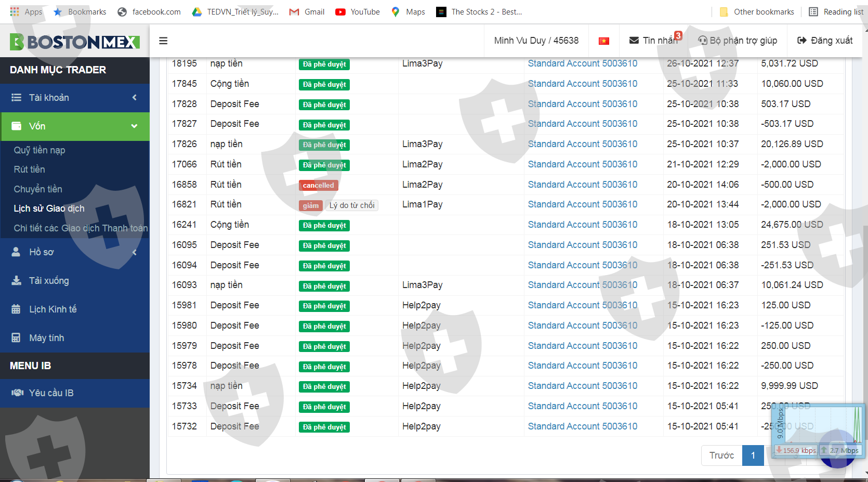Click the Yêu cầu IB handshake icon
Screen dimensions: 868x482
pos(18,393)
